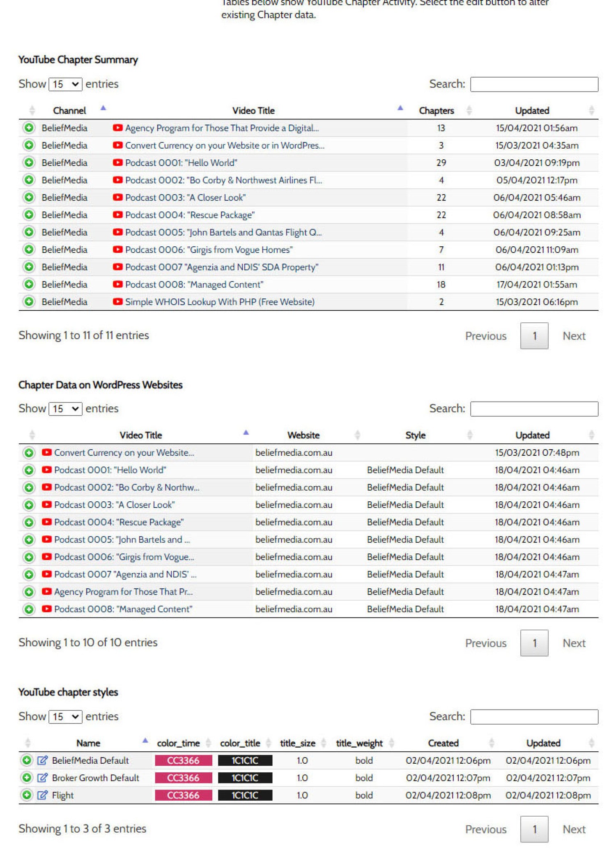Click page 1 button under styles table

534,829
